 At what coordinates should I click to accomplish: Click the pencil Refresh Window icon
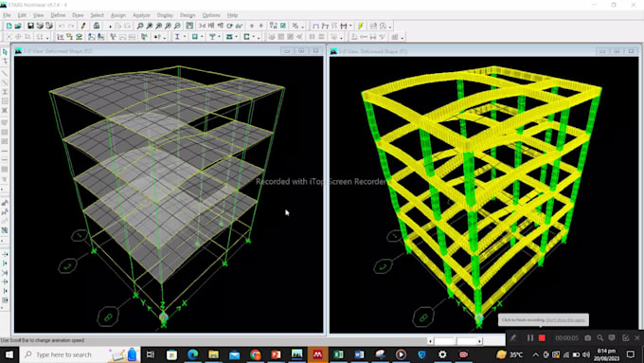tap(83, 26)
